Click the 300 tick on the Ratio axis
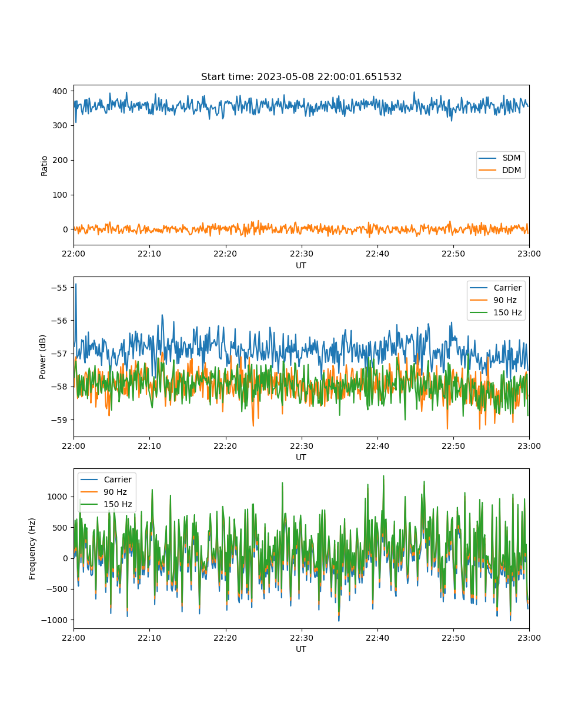Viewport: 588px width, 706px height. pos(61,125)
